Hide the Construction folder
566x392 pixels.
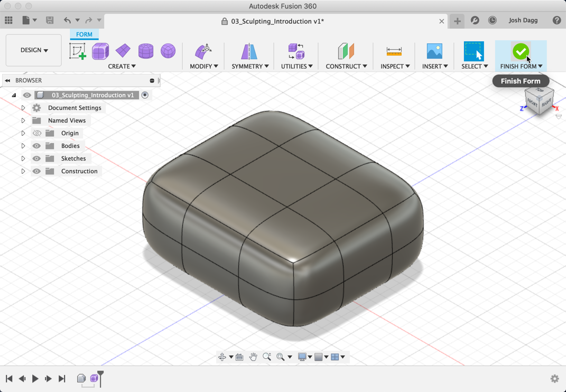click(36, 171)
